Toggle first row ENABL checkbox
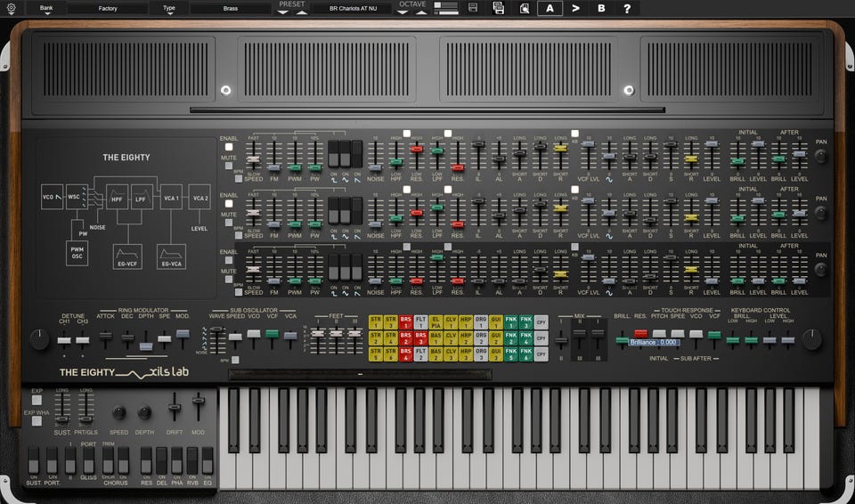855x504 pixels. click(x=229, y=147)
